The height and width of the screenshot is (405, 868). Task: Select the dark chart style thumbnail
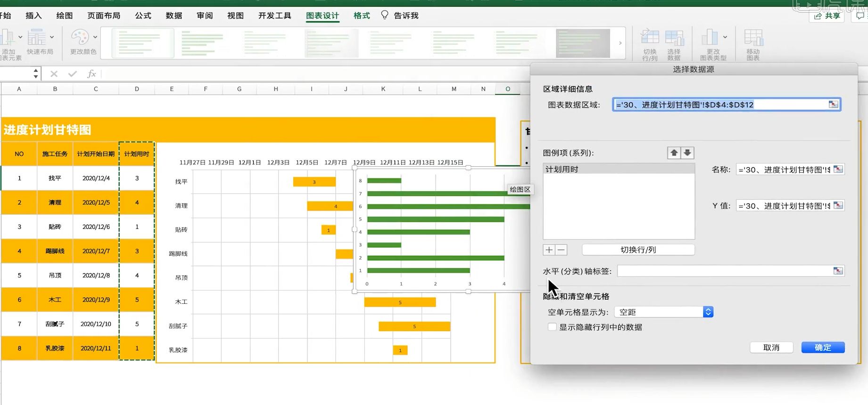pos(583,43)
